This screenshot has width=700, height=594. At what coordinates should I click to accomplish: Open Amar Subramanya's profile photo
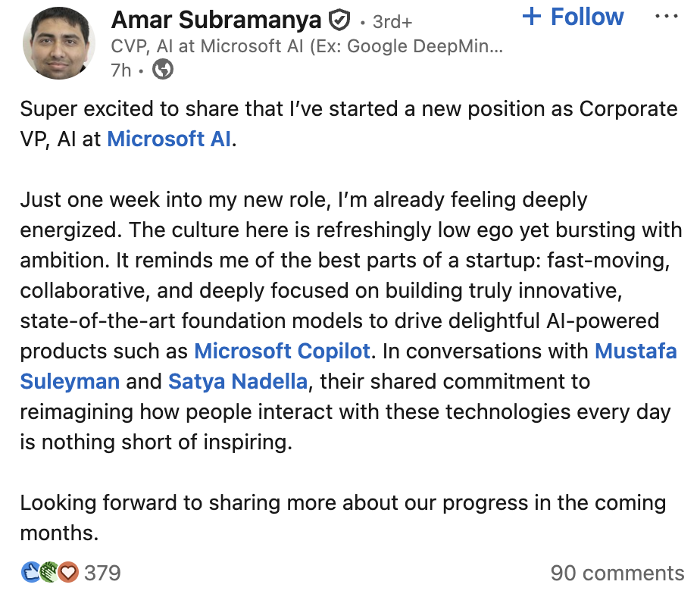point(58,43)
